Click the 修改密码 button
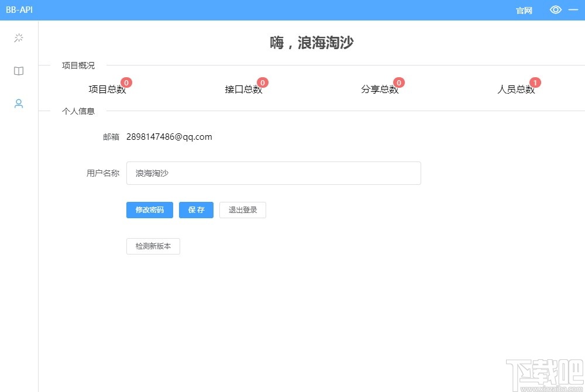The image size is (585, 392). click(149, 209)
